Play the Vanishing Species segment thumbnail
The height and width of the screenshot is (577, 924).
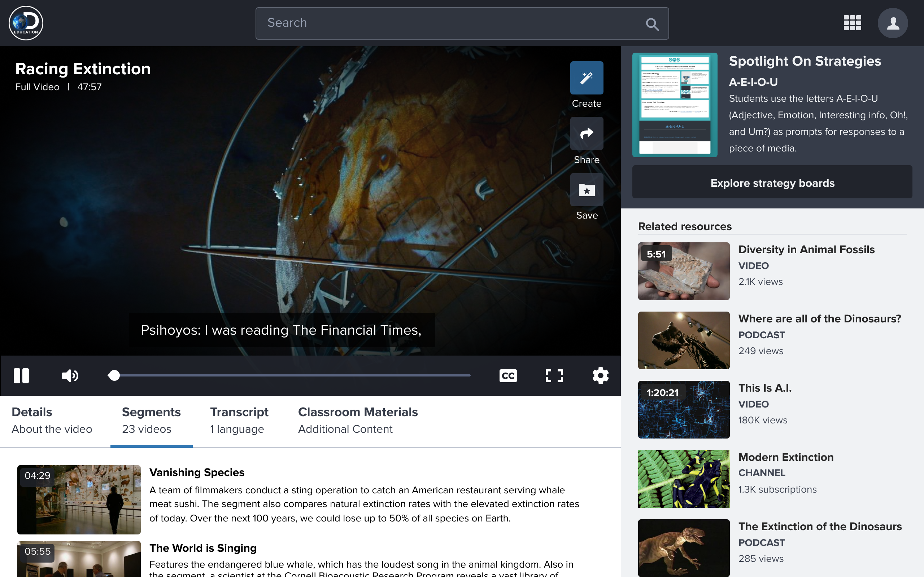click(79, 499)
